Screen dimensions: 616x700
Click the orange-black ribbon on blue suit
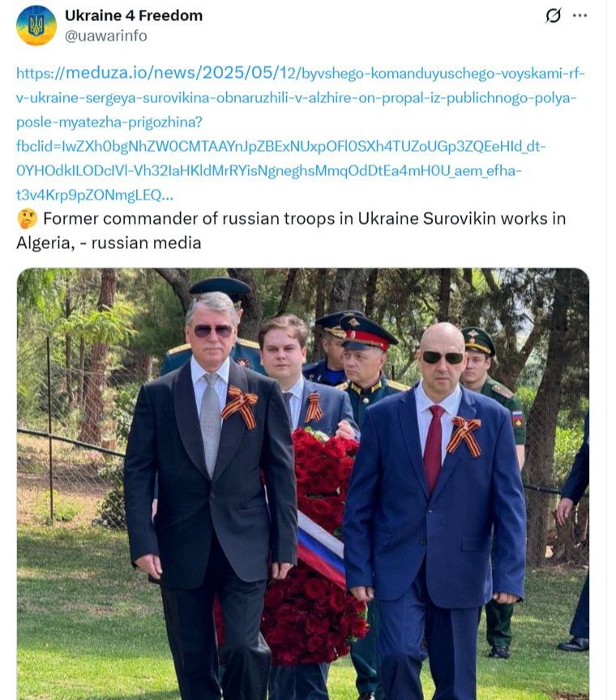point(464,436)
